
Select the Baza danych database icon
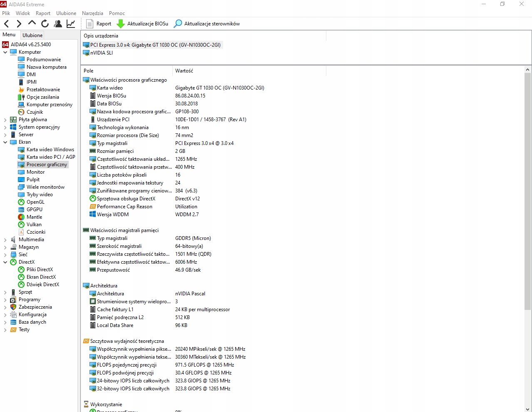(13, 322)
